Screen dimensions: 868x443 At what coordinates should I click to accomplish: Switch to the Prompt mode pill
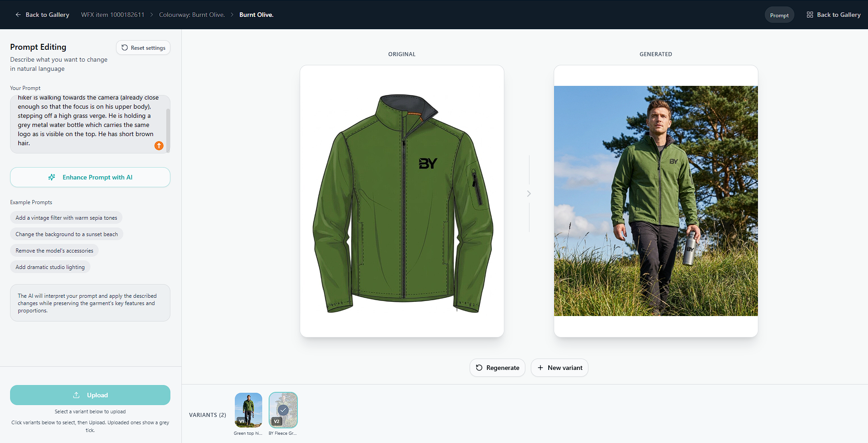click(779, 15)
